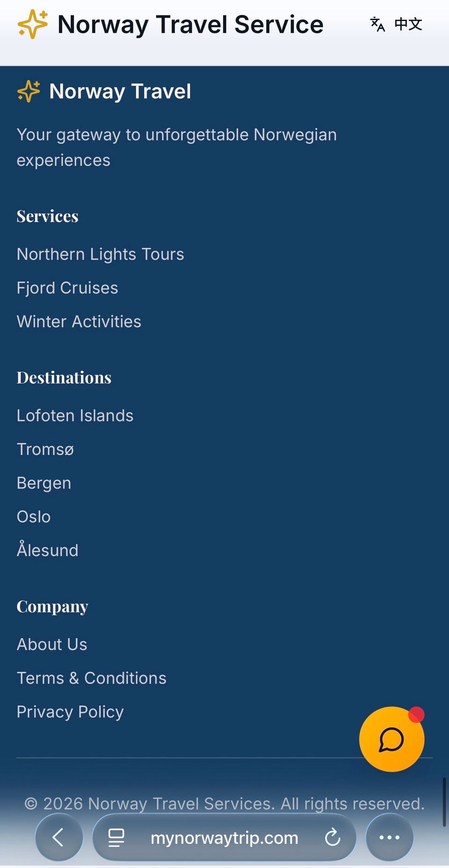
Task: Visit Lofoten Islands destination
Action: pos(75,416)
